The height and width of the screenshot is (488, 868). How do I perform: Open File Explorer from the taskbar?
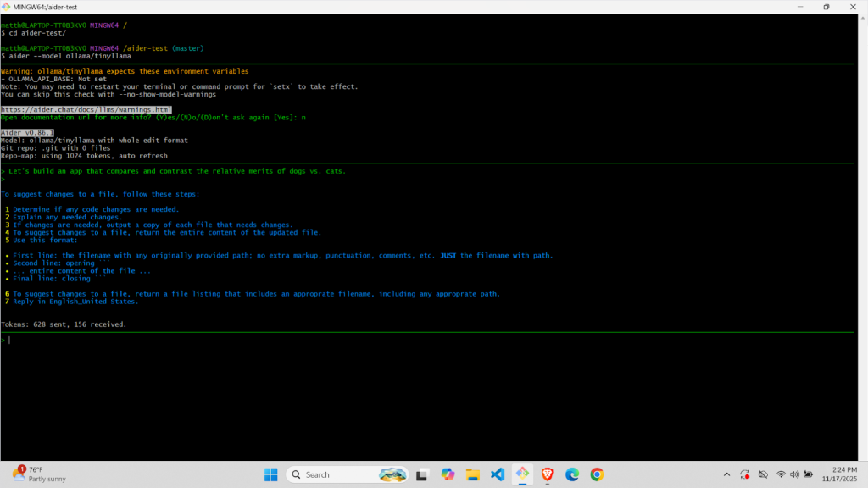tap(472, 474)
